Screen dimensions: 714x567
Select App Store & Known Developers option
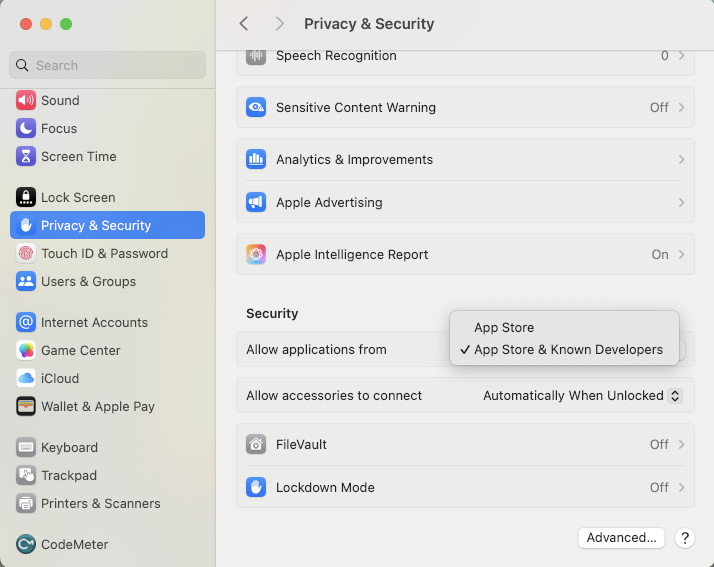pos(567,350)
